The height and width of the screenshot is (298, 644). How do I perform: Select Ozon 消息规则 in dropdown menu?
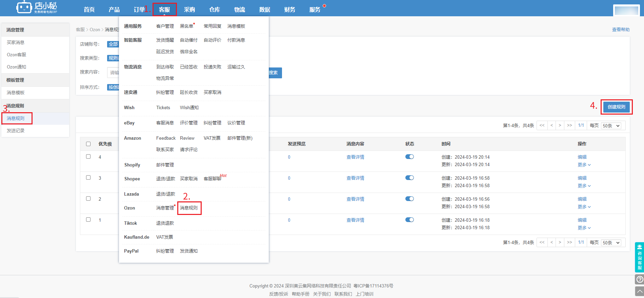[189, 208]
